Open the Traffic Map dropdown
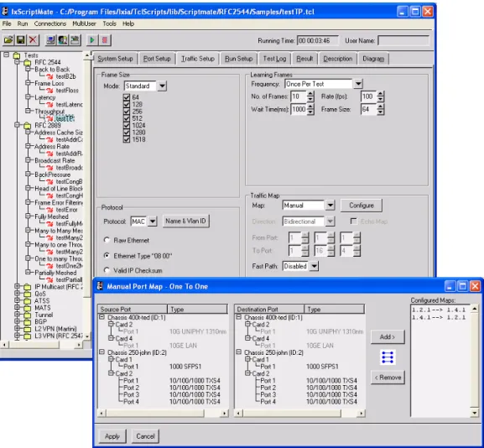 [330, 206]
